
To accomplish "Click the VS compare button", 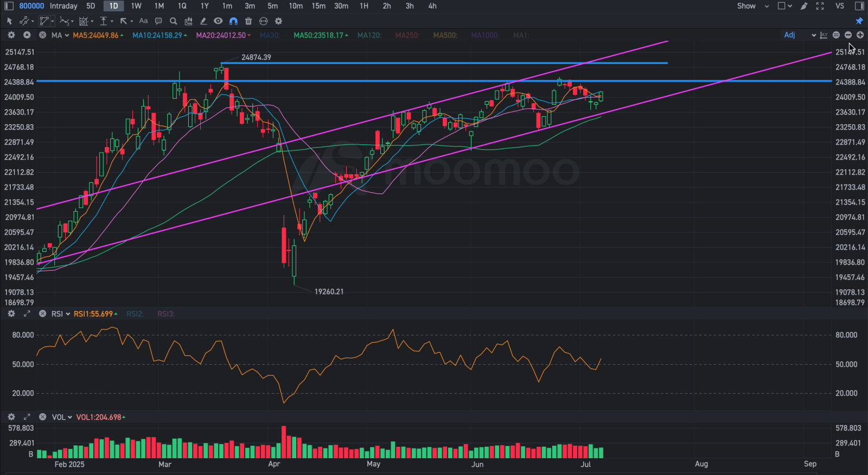I will [x=840, y=6].
